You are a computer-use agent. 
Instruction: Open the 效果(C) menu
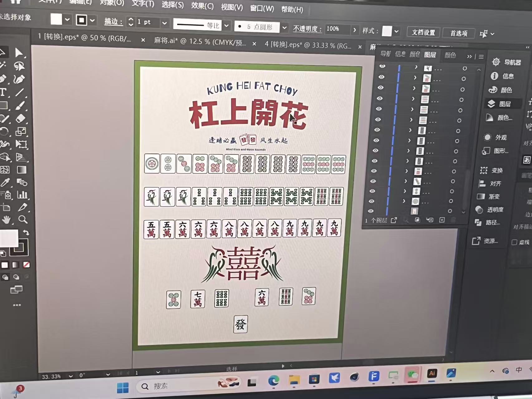[202, 6]
